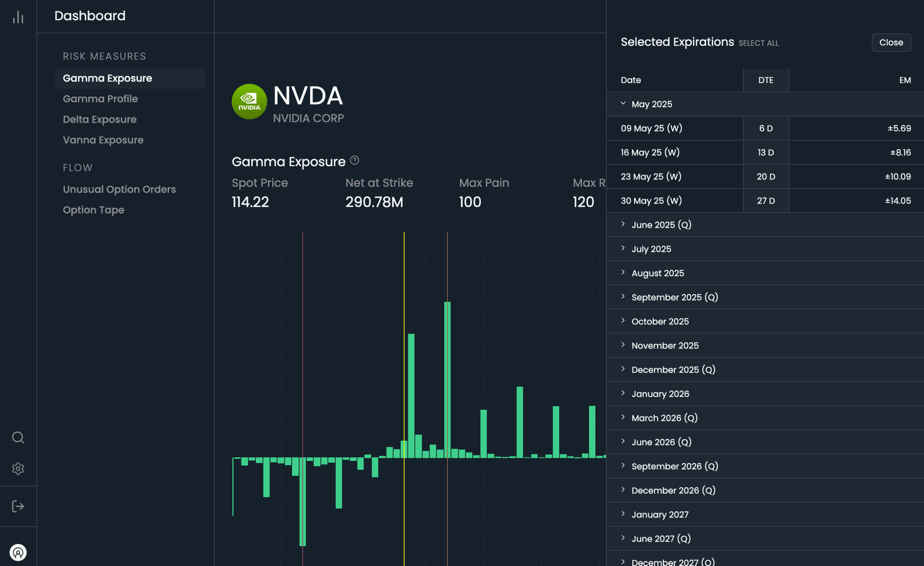Select the 23 May 25 (W) expiration row
The height and width of the screenshot is (566, 924).
click(765, 176)
